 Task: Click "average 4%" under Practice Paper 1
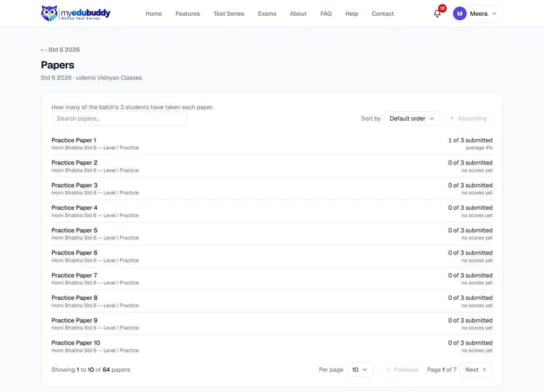point(479,148)
